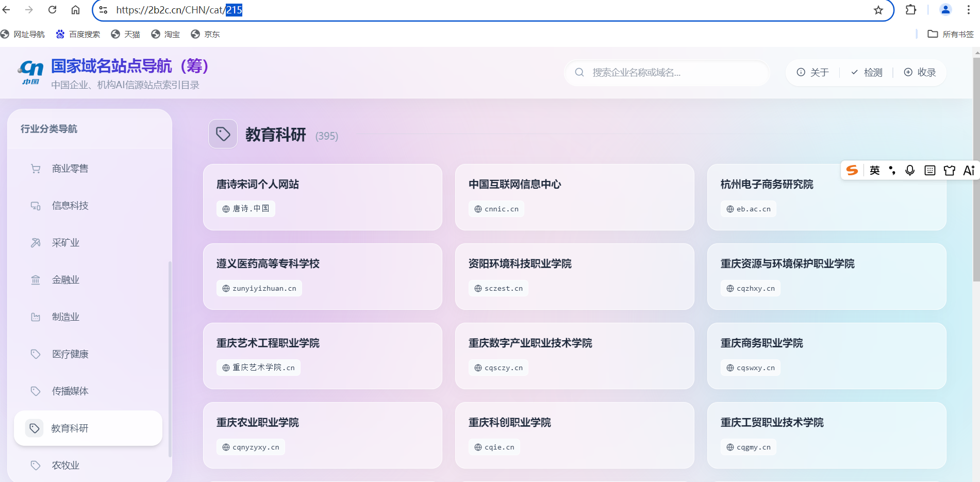
Task: Click the Sogou S input method logo
Action: [852, 170]
